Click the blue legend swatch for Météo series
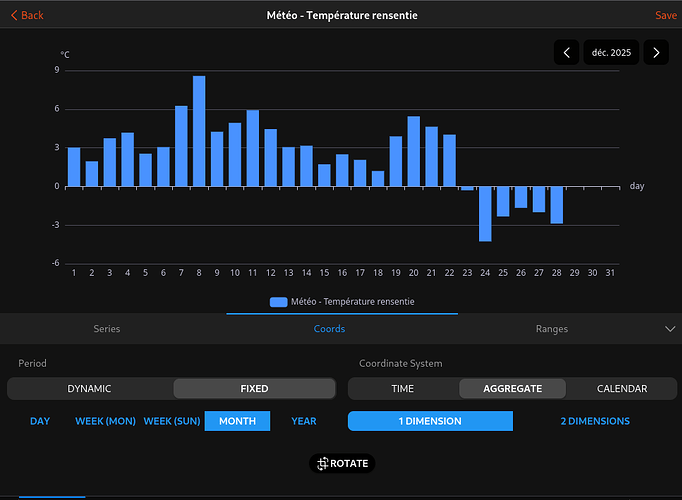Viewport: 682px width, 500px height. click(278, 301)
